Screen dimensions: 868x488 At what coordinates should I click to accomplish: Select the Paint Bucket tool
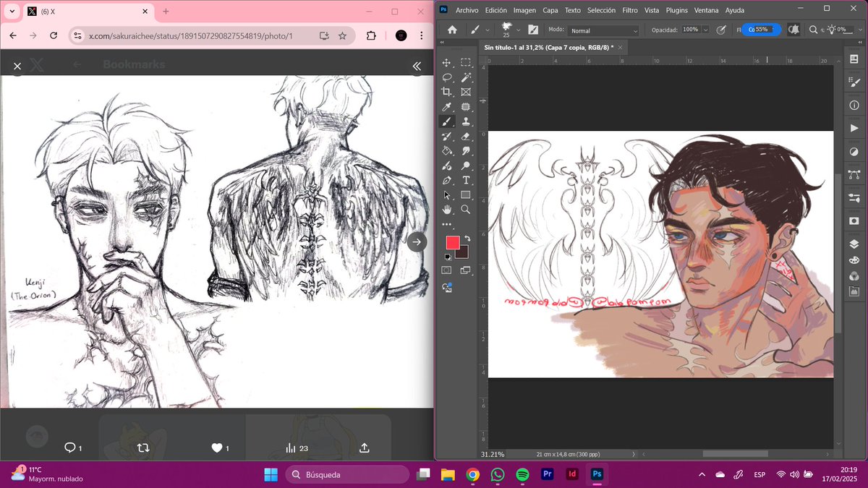pyautogui.click(x=447, y=150)
